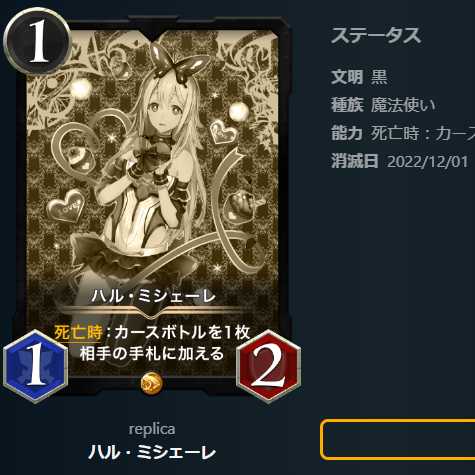
Task: Click the gold rarity coin emblem
Action: pyautogui.click(x=152, y=383)
